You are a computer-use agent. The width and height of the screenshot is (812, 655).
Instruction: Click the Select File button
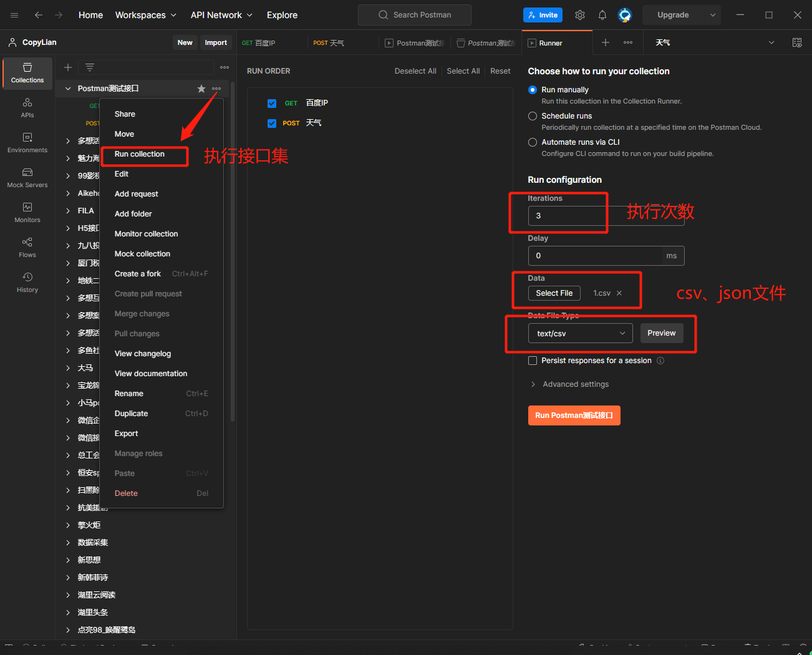click(554, 293)
